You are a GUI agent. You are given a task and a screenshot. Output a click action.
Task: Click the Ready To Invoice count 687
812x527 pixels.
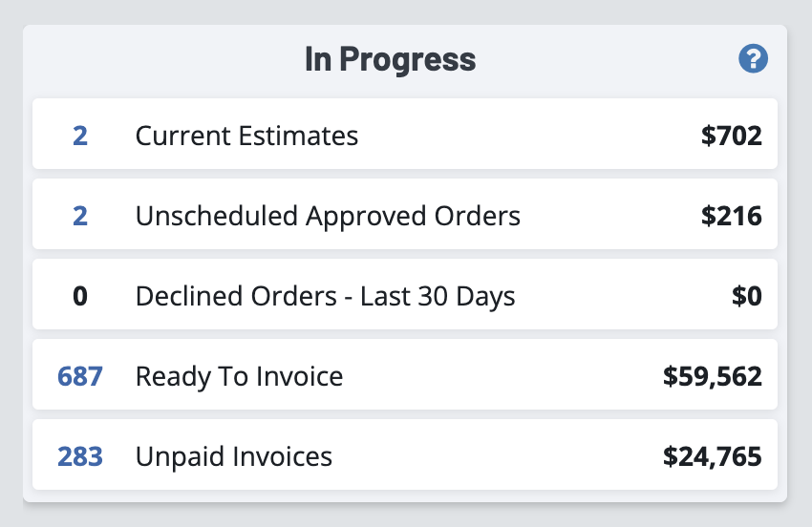tap(80, 376)
